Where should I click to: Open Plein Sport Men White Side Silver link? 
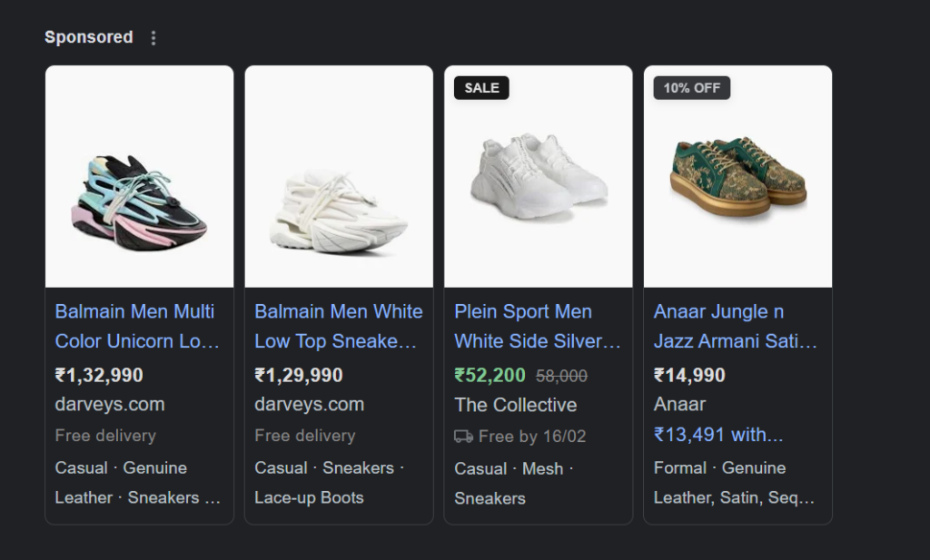pos(538,326)
